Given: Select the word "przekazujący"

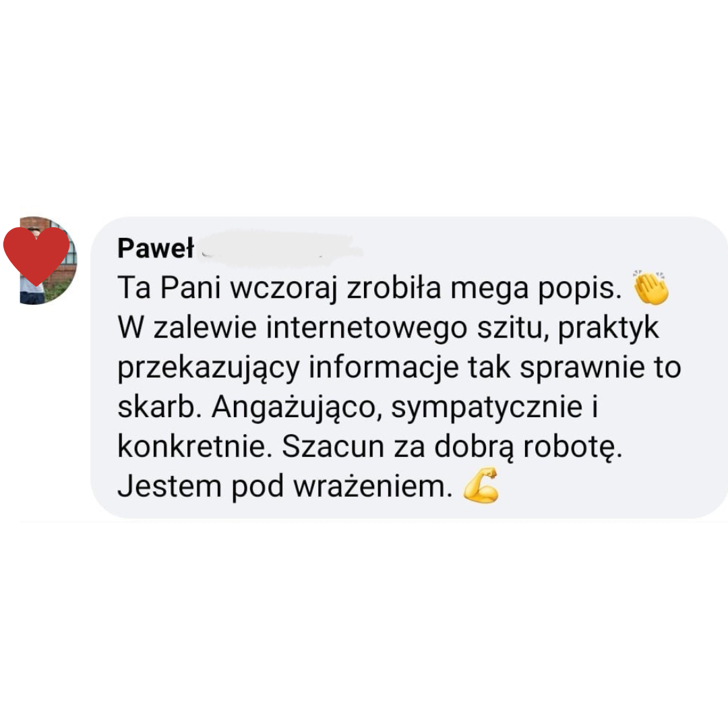Looking at the screenshot, I should tap(208, 369).
